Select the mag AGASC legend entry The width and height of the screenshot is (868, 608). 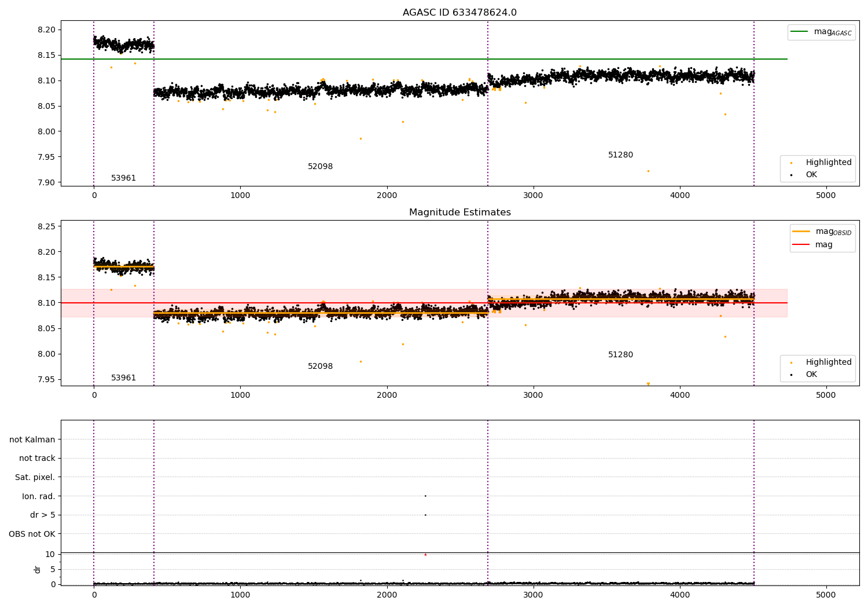(x=821, y=32)
